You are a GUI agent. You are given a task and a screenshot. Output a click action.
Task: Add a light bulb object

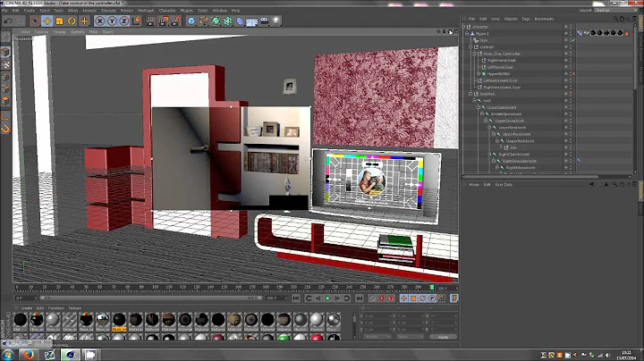tap(276, 21)
